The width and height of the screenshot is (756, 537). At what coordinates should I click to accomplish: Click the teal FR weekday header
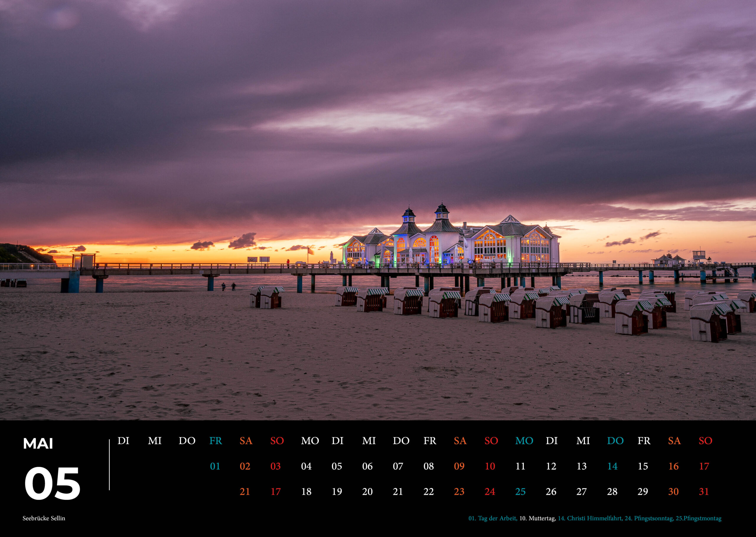[216, 441]
